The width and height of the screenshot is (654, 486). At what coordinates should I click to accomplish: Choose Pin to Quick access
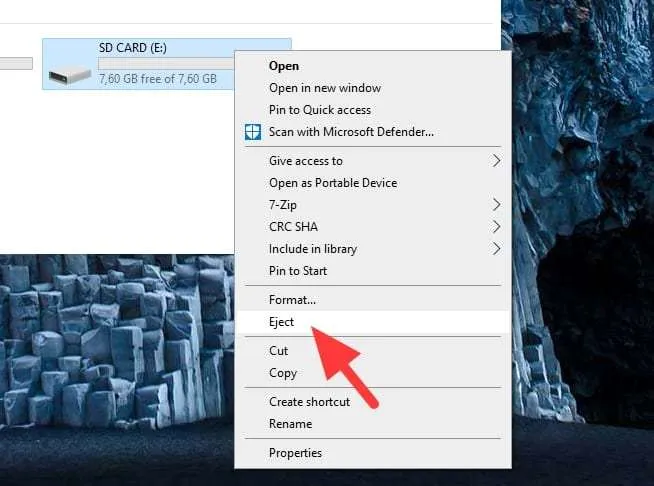pyautogui.click(x=373, y=110)
